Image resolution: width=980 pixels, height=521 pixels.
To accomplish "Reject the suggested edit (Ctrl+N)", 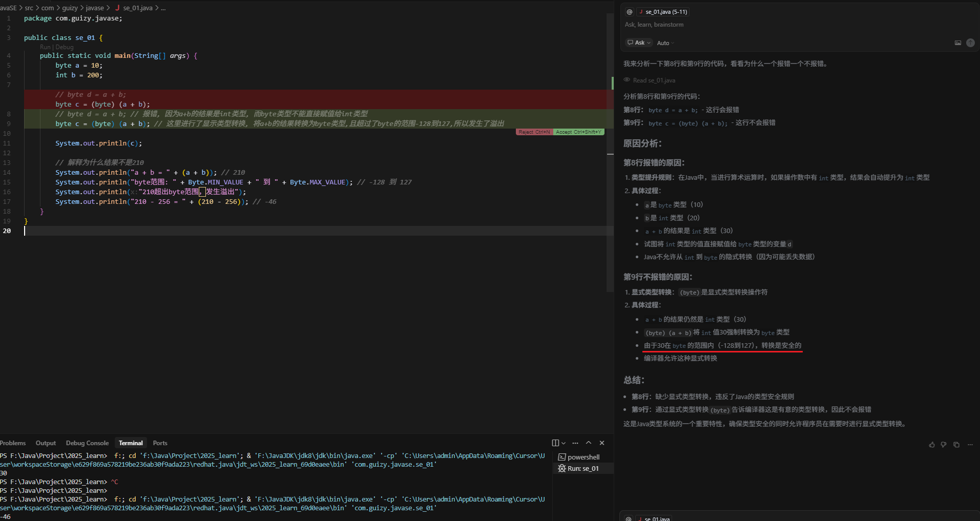I will [534, 132].
